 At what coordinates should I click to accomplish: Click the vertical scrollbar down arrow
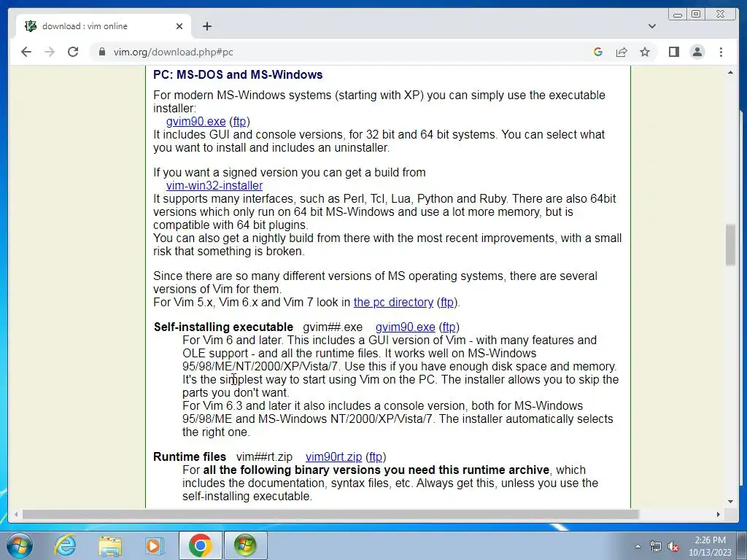pos(730,502)
